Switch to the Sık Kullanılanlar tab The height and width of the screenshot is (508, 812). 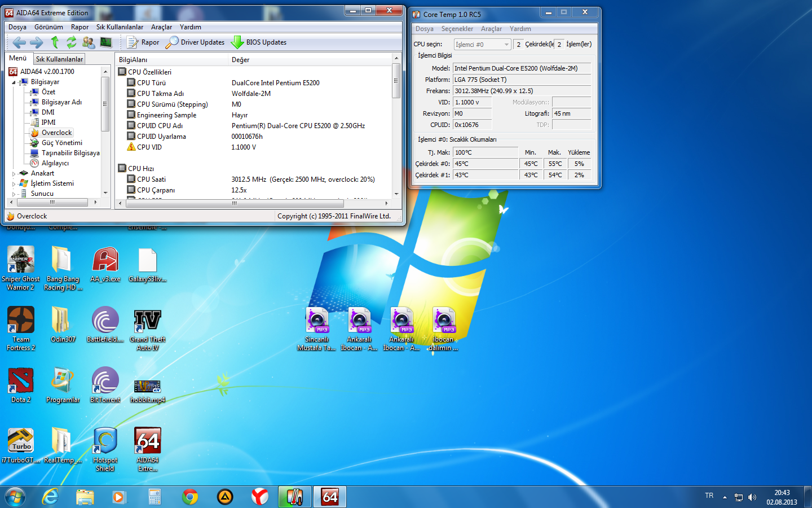(x=59, y=59)
